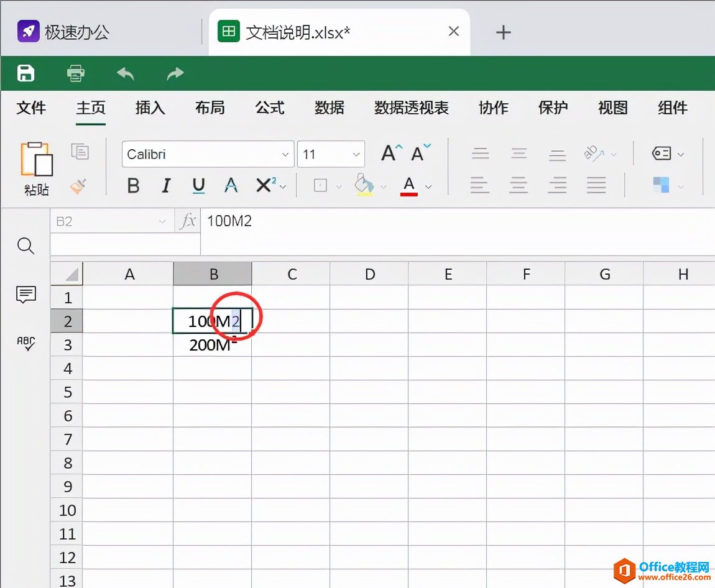Open the 公式 ribbon tab
The height and width of the screenshot is (588, 715).
click(x=269, y=108)
